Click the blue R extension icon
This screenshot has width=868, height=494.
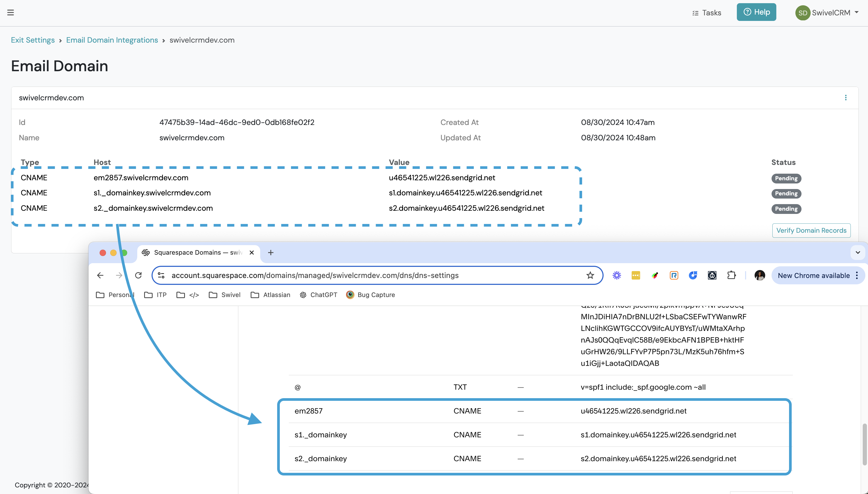point(674,275)
